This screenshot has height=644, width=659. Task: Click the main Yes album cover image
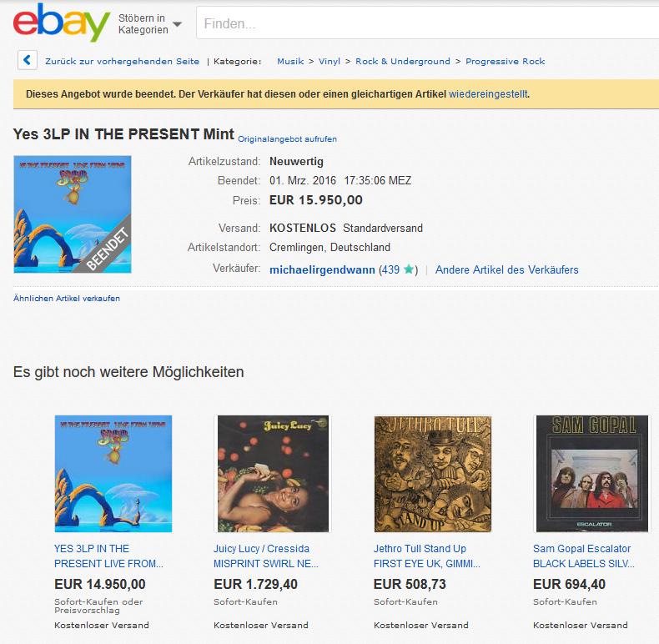[x=73, y=214]
